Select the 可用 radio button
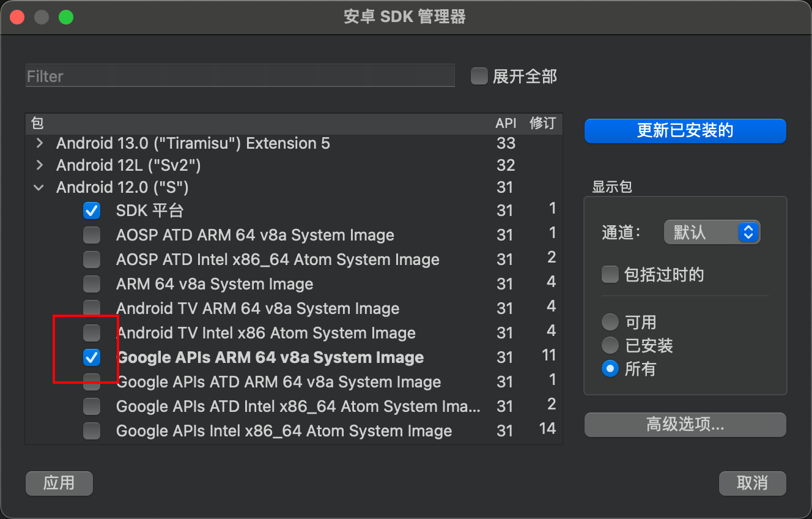812x519 pixels. [610, 322]
